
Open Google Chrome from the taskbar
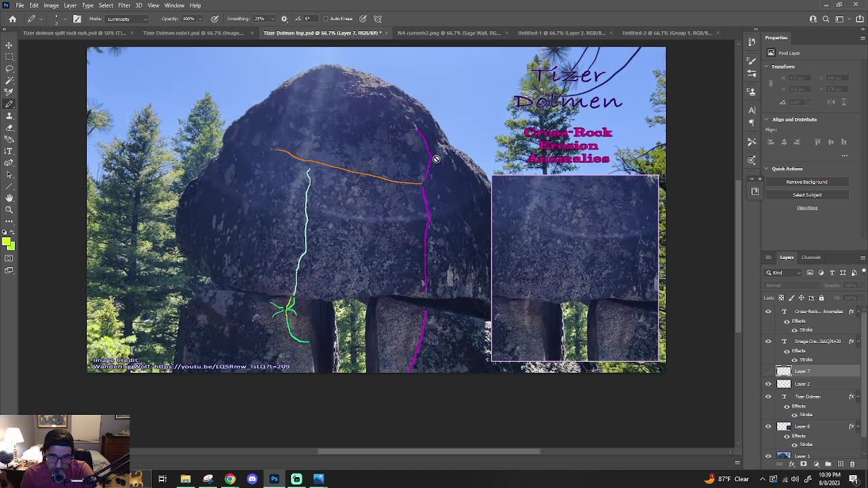(x=230, y=479)
